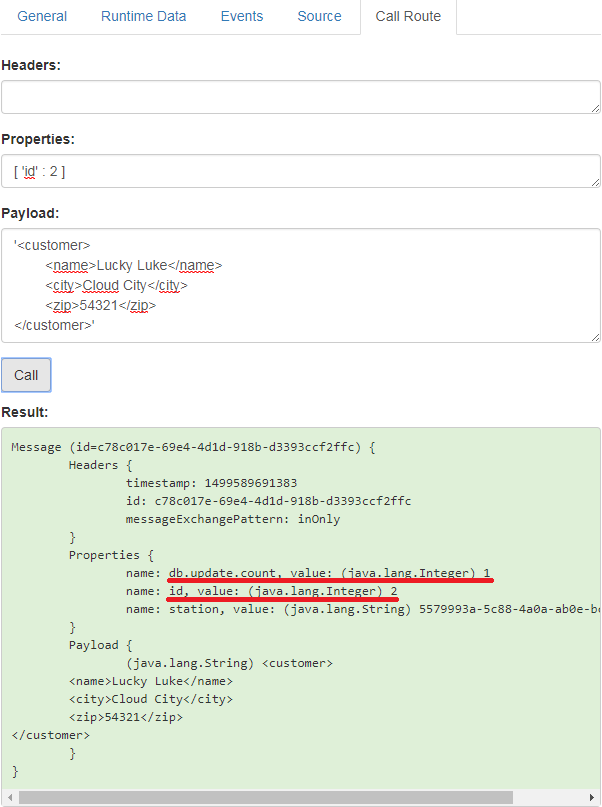Click inside the Payload XML text area
The width and height of the screenshot is (602, 807).
tap(300, 285)
